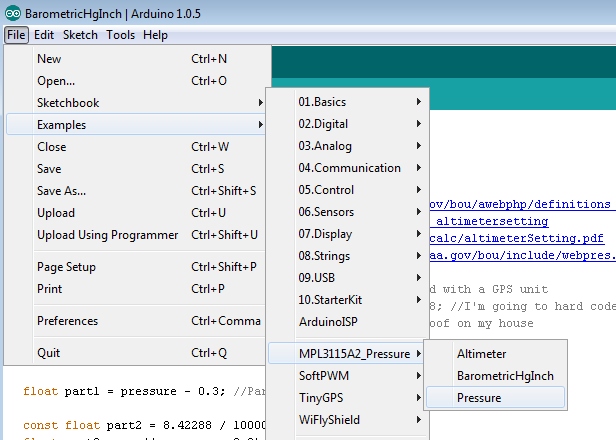Expand the 07.Display examples submenu
This screenshot has width=616, height=440.
click(348, 234)
